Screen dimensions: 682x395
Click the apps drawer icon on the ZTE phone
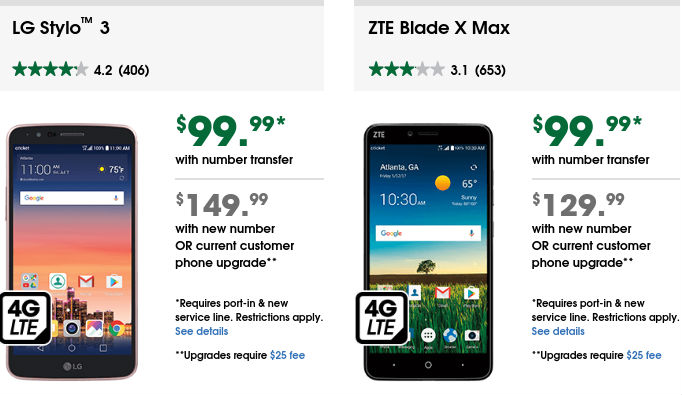(428, 335)
